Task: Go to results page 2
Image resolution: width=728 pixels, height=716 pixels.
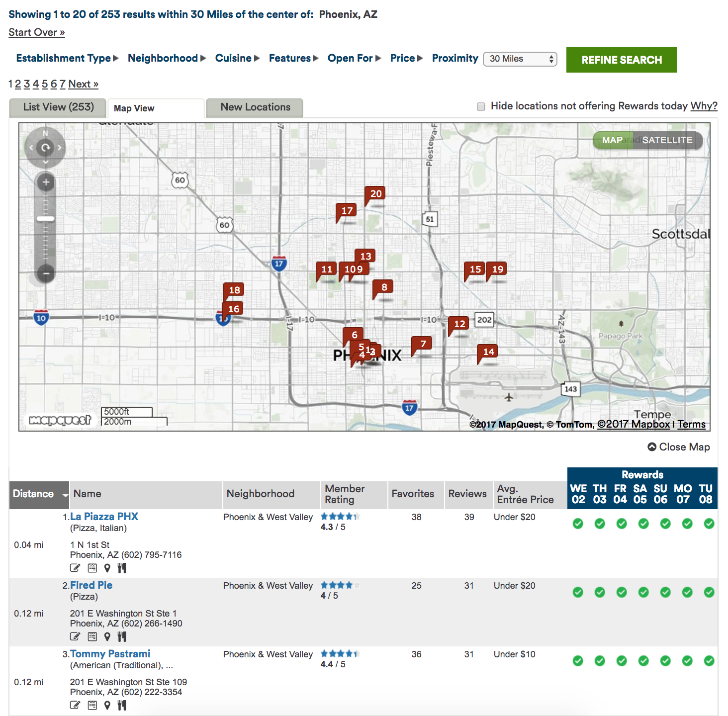Action: (x=18, y=84)
